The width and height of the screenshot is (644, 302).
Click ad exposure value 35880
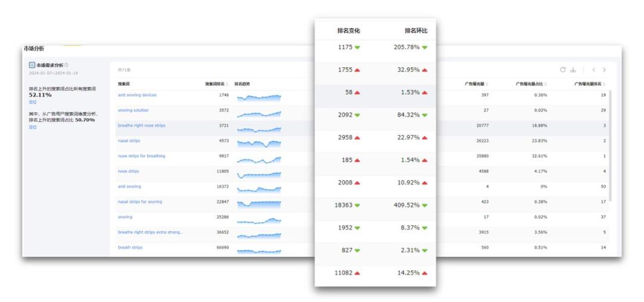[482, 156]
